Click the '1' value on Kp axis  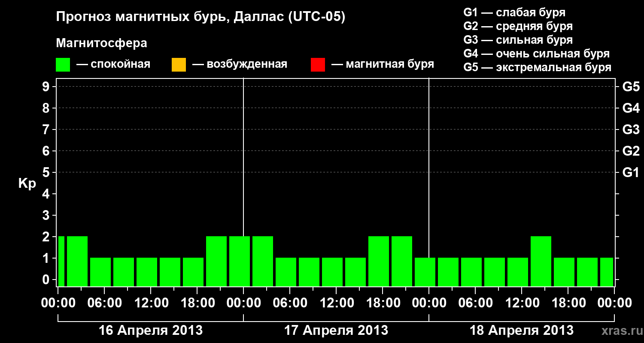click(x=47, y=259)
